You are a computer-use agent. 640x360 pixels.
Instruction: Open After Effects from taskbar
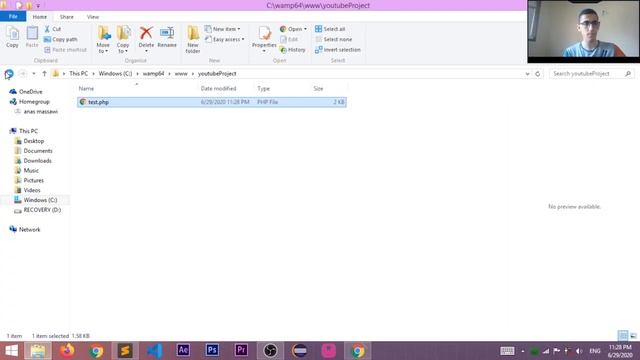point(183,351)
